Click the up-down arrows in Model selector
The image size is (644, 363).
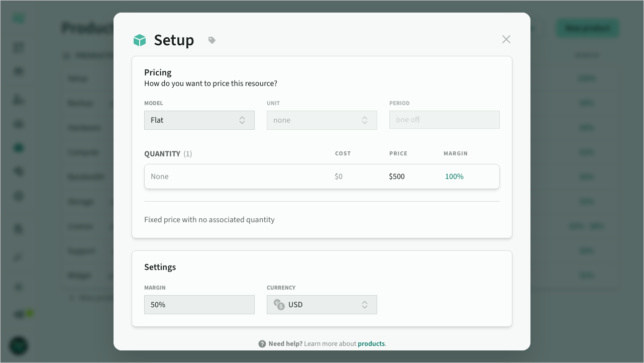pyautogui.click(x=242, y=120)
